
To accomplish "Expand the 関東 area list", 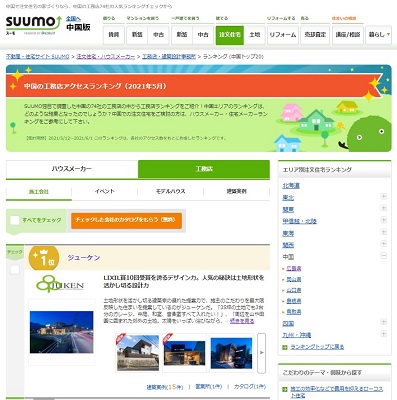I will (384, 208).
